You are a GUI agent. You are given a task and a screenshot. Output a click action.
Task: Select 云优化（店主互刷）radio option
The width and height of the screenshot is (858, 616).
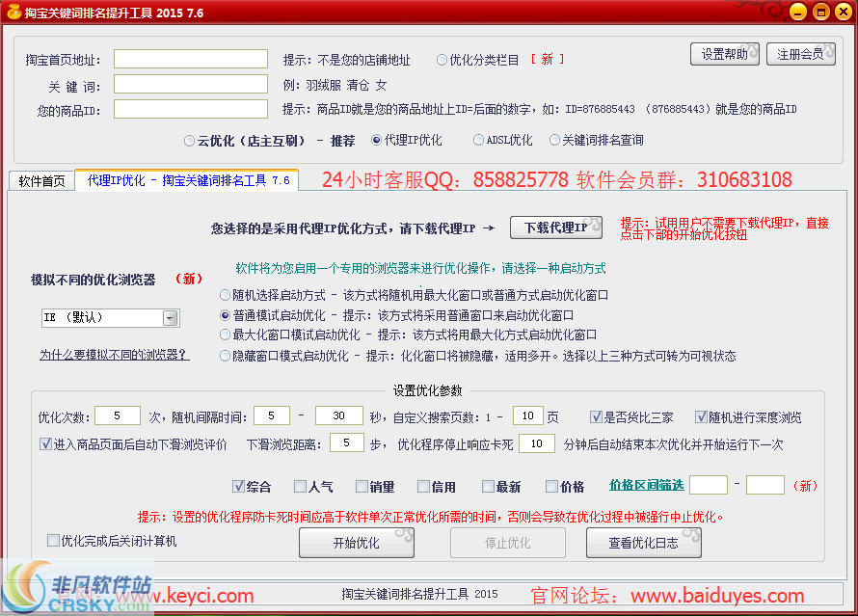(189, 141)
